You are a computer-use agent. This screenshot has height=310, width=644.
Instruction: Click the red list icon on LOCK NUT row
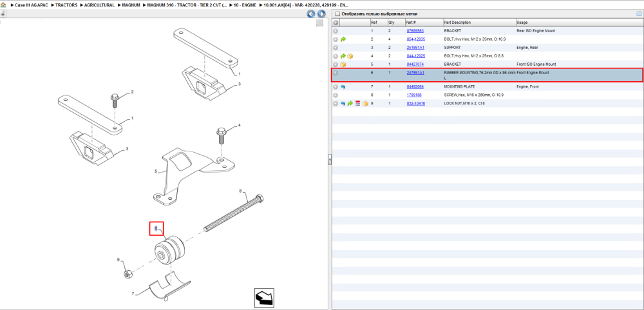pos(357,104)
